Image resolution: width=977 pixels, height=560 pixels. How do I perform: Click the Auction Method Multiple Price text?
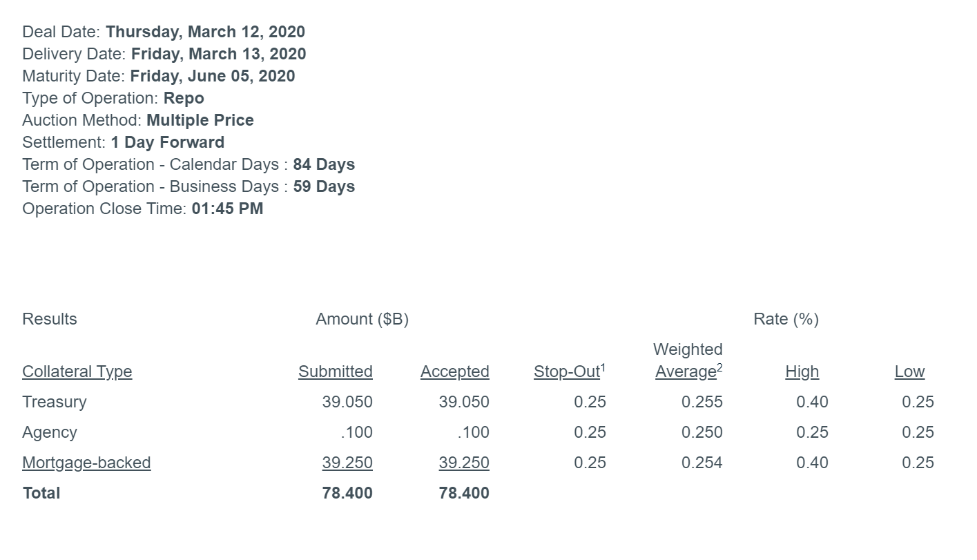click(x=200, y=120)
